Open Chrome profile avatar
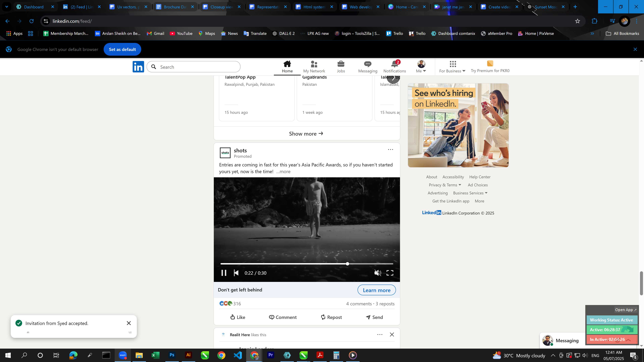This screenshot has height=362, width=644. click(x=624, y=21)
